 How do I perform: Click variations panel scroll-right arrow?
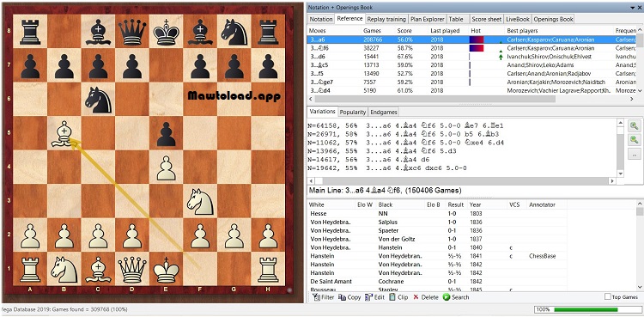coord(612,181)
